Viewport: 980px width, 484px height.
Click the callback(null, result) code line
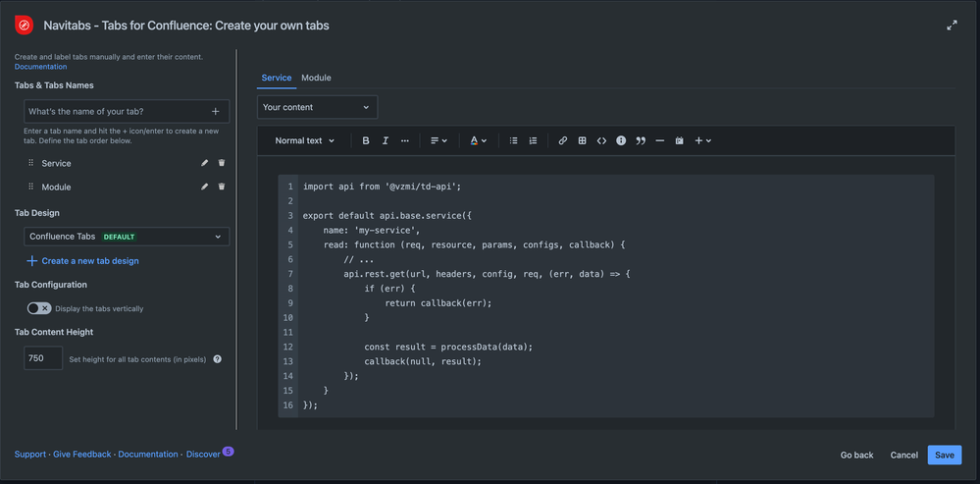(x=423, y=361)
